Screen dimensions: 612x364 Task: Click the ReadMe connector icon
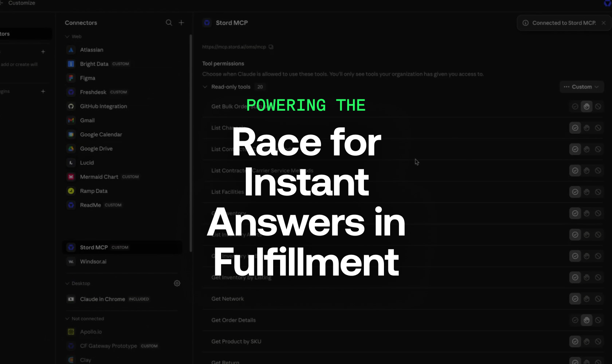tap(71, 205)
